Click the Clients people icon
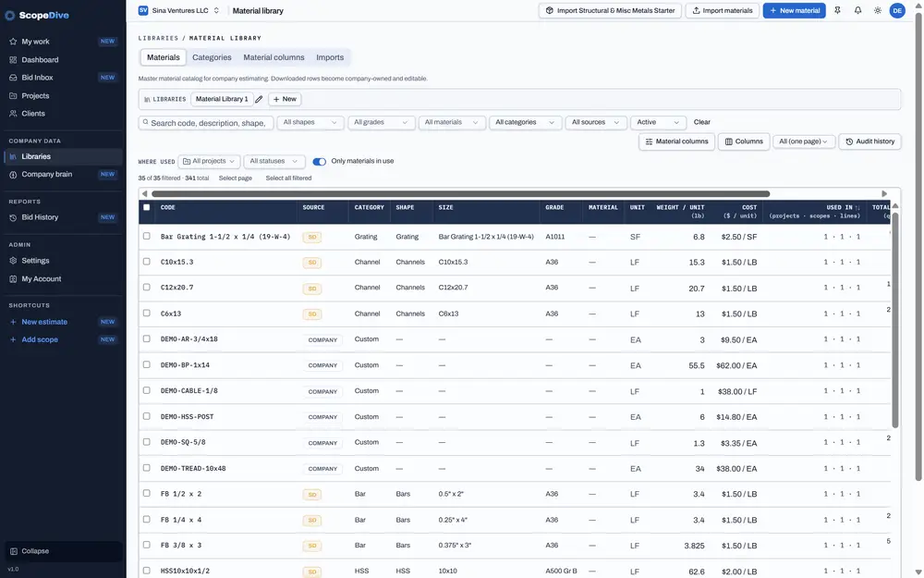The image size is (924, 578). (x=13, y=114)
